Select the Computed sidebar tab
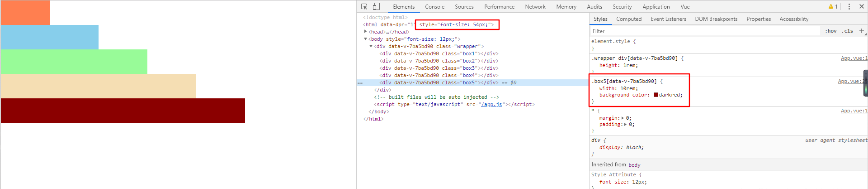The width and height of the screenshot is (868, 189). tap(629, 19)
